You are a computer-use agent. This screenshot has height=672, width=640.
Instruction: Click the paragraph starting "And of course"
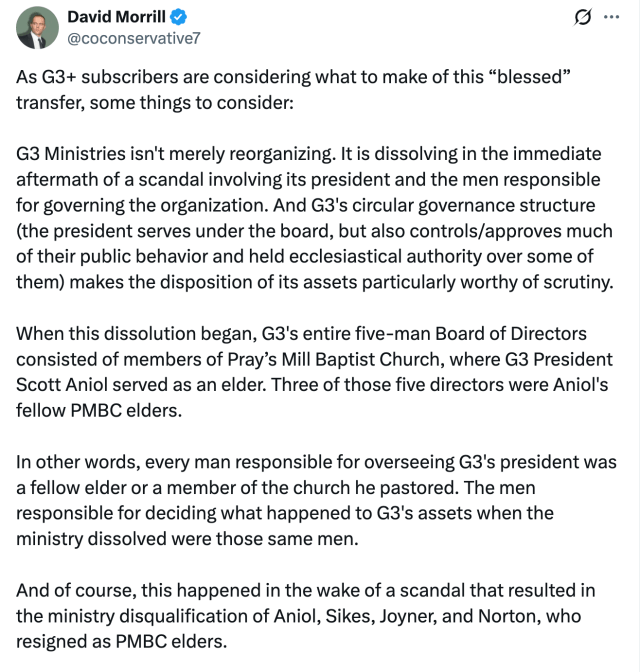[x=306, y=616]
